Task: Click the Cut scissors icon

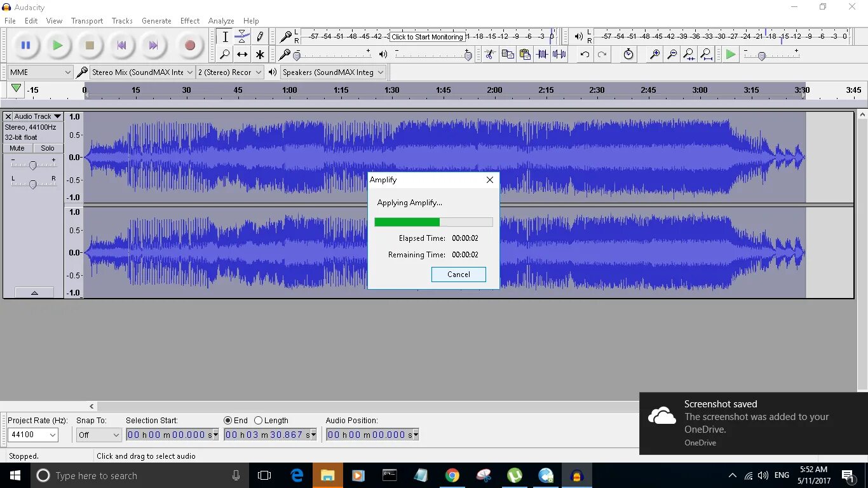Action: click(489, 55)
